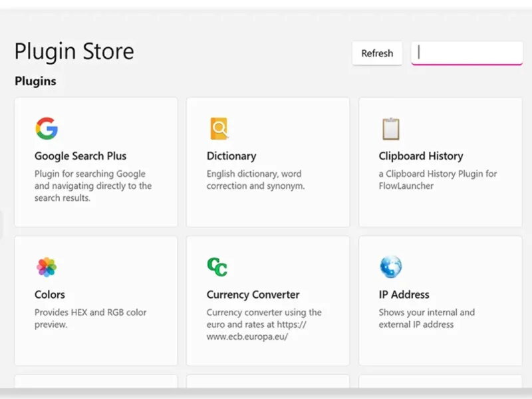Viewport: 532px width, 399px height.
Task: Click the Plugin Store heading
Action: click(x=74, y=52)
